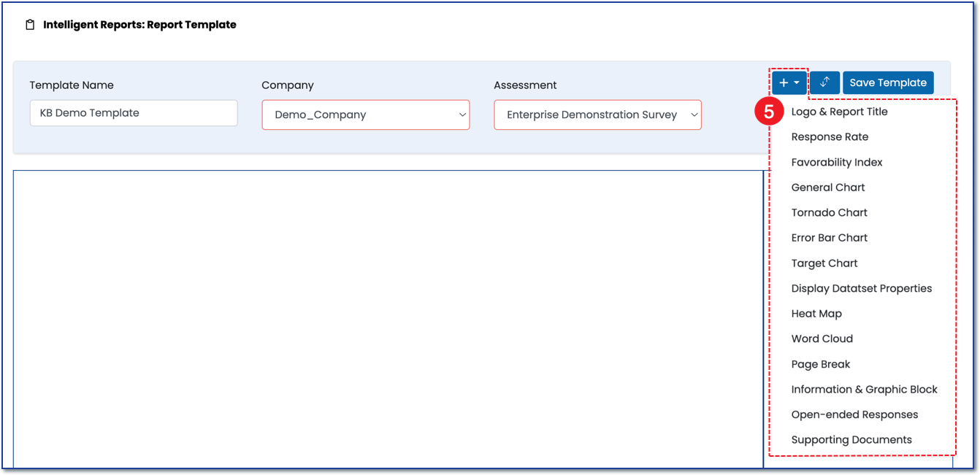This screenshot has height=475, width=980.
Task: Select Logo & Report Title option
Action: click(x=839, y=112)
